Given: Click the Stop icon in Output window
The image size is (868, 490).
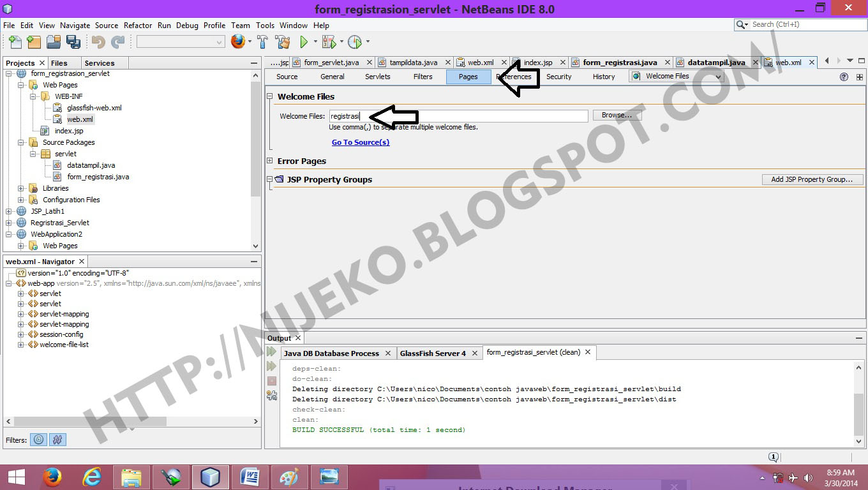Looking at the screenshot, I should click(272, 381).
